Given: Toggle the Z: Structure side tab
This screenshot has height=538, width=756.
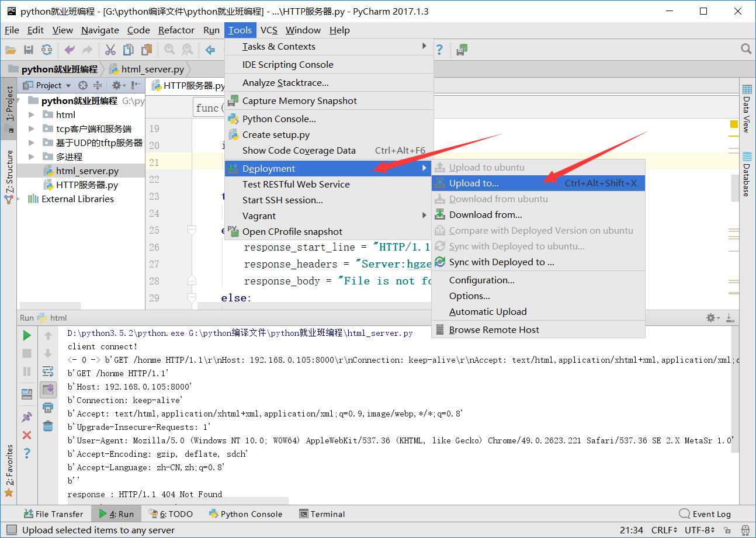Looking at the screenshot, I should click(x=9, y=176).
